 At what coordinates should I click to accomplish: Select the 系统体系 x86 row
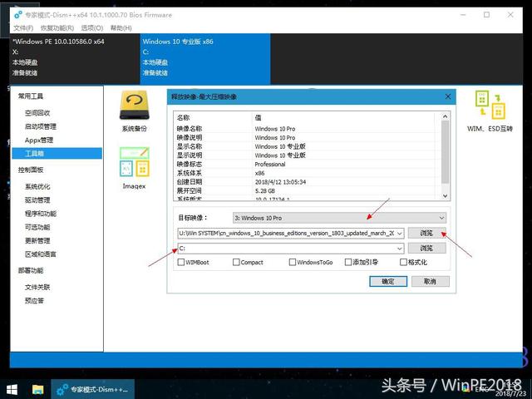click(x=307, y=173)
